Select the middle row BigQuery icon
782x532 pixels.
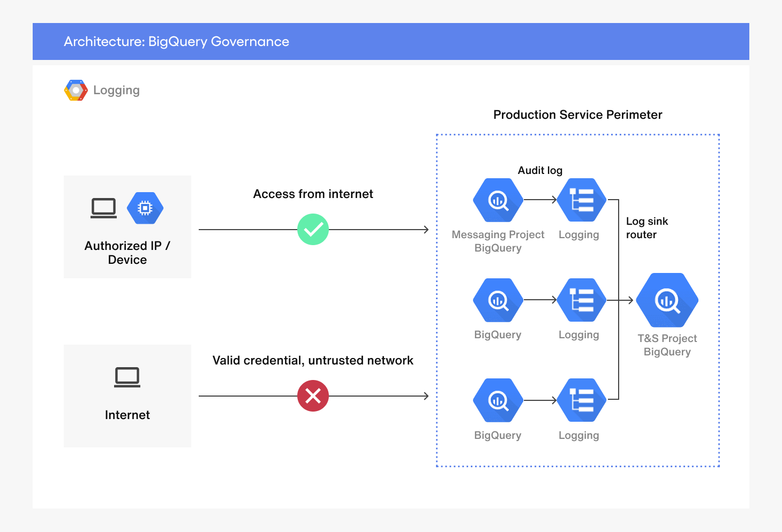[x=498, y=300]
